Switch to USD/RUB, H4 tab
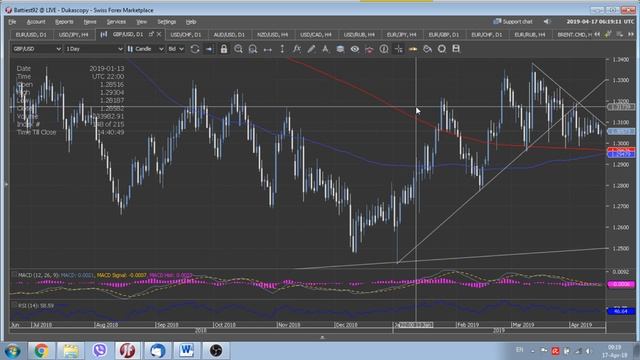 359,35
